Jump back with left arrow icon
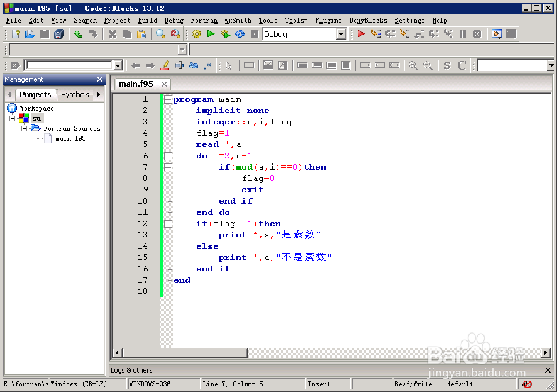 click(x=135, y=66)
